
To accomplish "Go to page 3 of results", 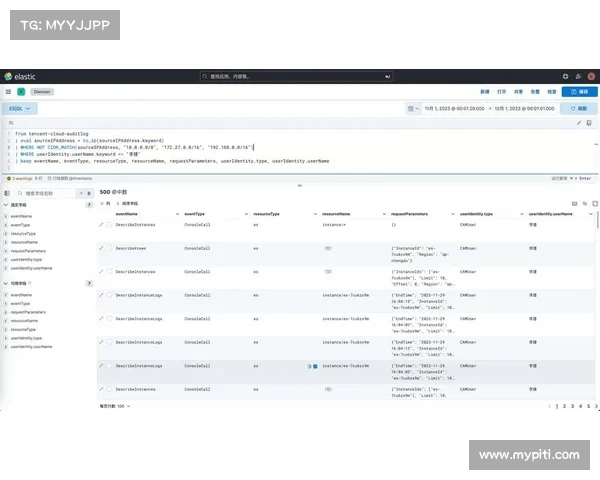I will coord(571,406).
